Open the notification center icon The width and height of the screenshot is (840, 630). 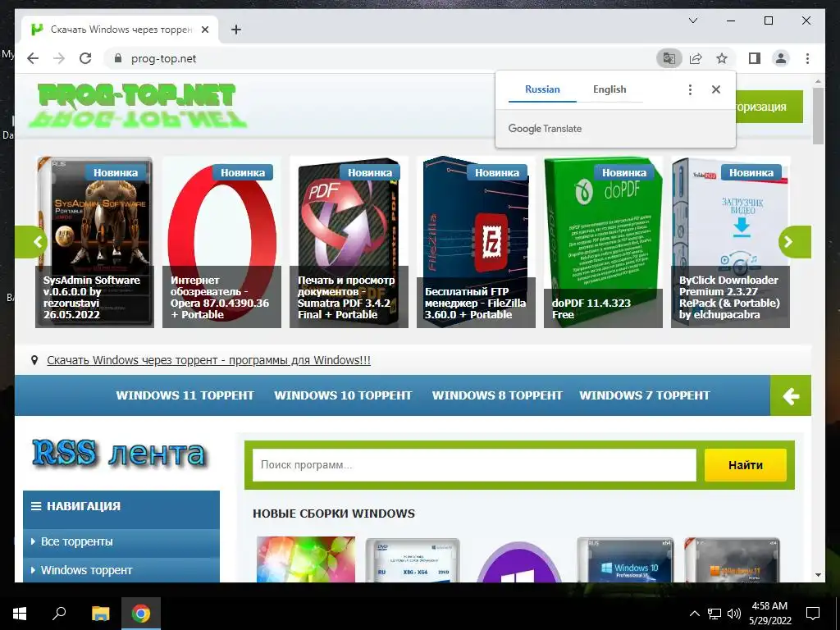coord(813,614)
